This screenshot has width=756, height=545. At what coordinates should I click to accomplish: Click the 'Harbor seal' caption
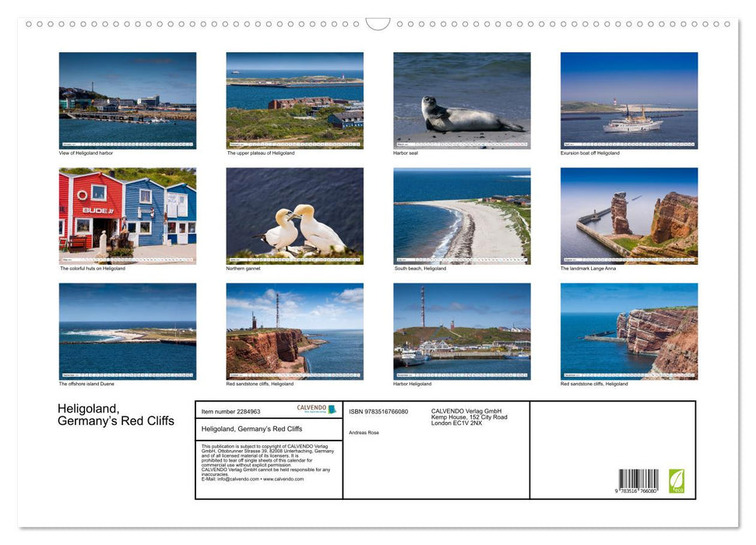406,153
